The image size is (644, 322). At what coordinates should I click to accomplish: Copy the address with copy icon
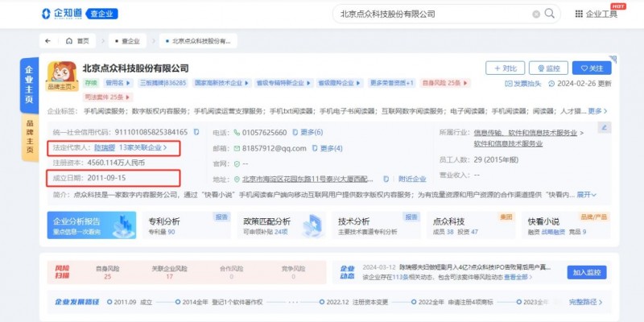[386, 179]
